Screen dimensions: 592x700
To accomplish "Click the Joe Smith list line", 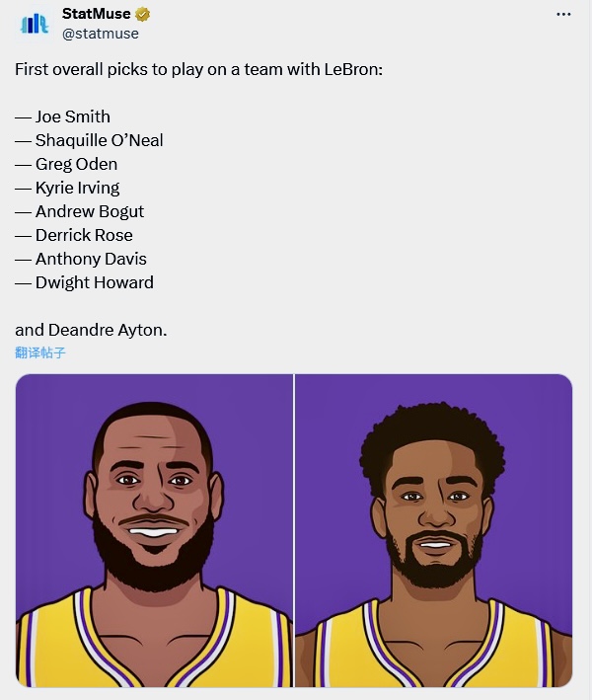I will [x=62, y=117].
